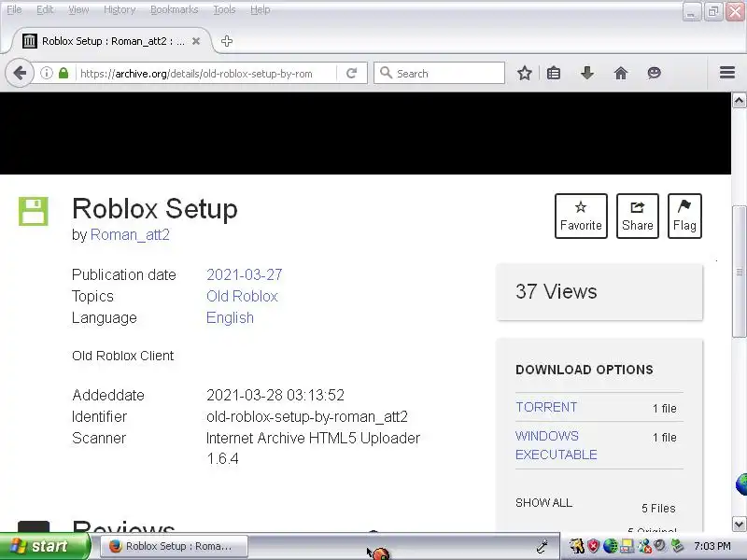Open the Bookmarks menu

[x=174, y=9]
